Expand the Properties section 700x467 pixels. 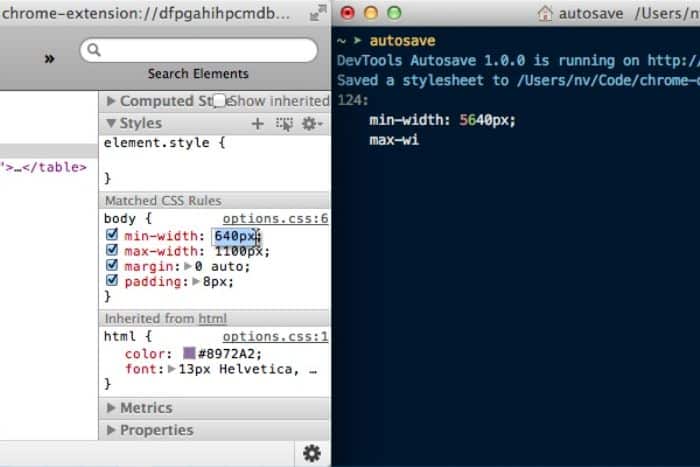tap(111, 430)
